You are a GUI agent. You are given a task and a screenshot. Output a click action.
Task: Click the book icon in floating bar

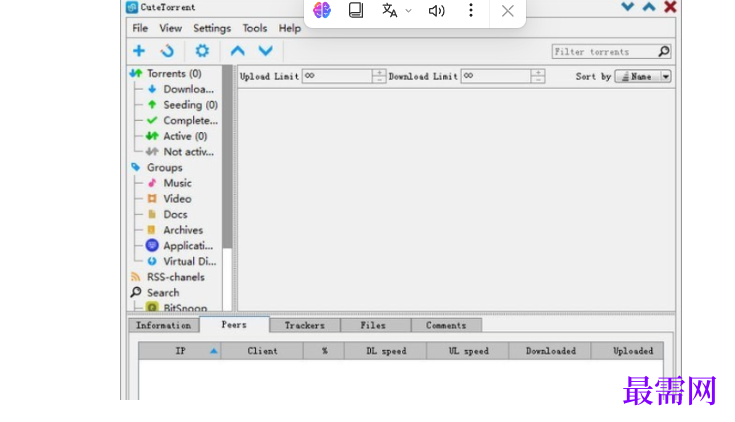(x=356, y=10)
